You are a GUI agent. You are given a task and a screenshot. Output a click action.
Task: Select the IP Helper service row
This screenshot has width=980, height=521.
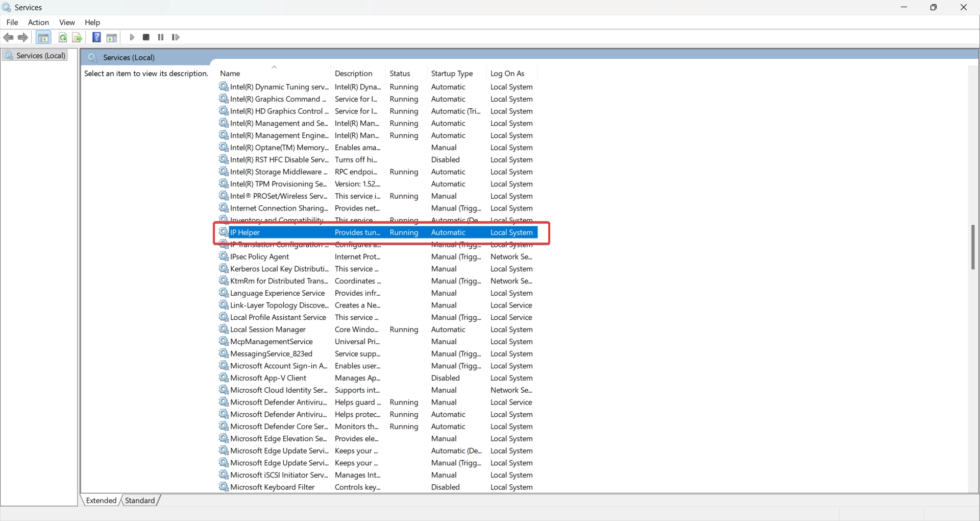[x=378, y=232]
